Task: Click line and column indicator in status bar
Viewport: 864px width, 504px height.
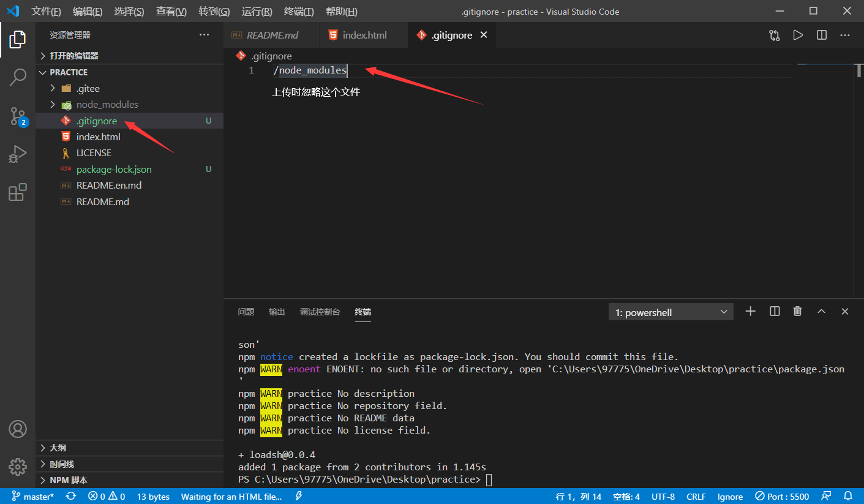Action: (x=579, y=496)
